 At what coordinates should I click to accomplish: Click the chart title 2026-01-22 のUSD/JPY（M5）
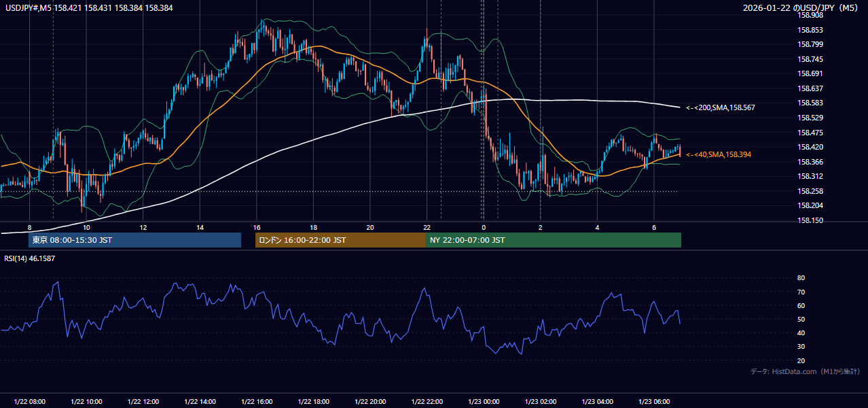click(801, 8)
